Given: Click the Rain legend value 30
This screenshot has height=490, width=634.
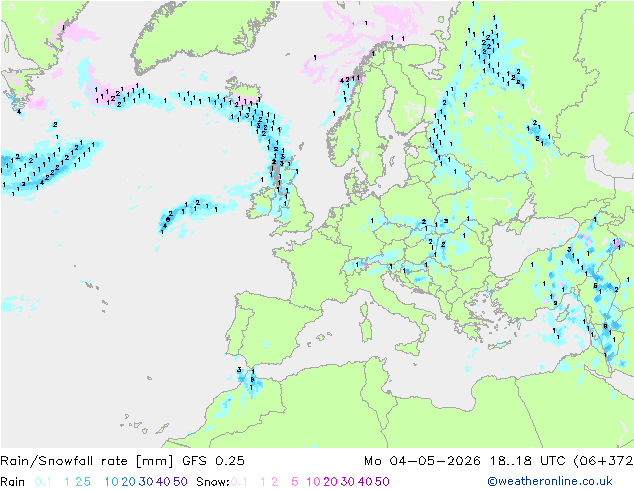Looking at the screenshot, I should (146, 482).
